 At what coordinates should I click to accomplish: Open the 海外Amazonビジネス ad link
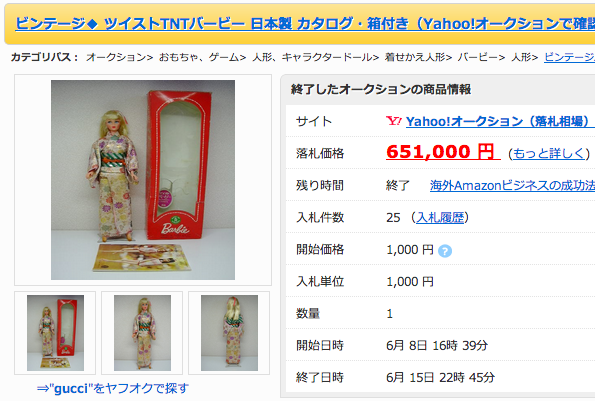coord(512,186)
